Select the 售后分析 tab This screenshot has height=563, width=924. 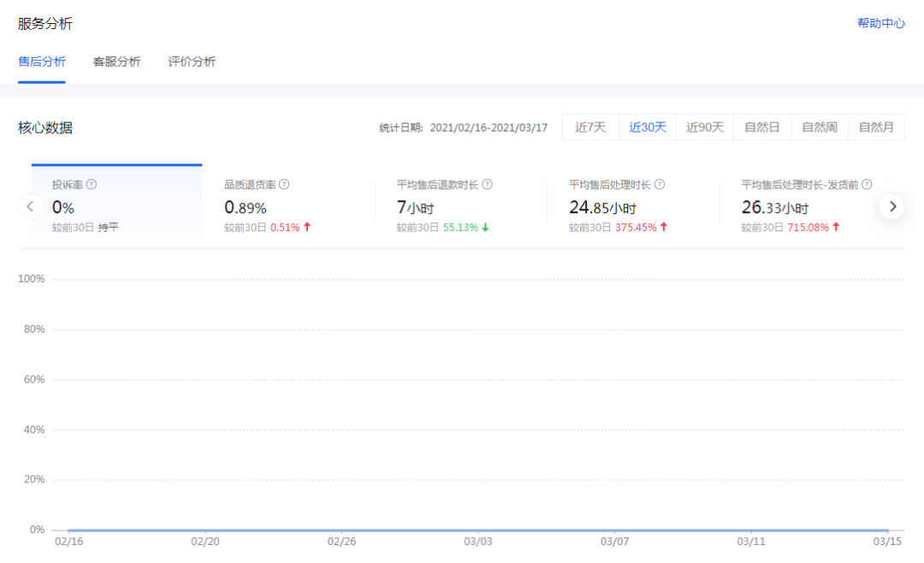click(41, 62)
